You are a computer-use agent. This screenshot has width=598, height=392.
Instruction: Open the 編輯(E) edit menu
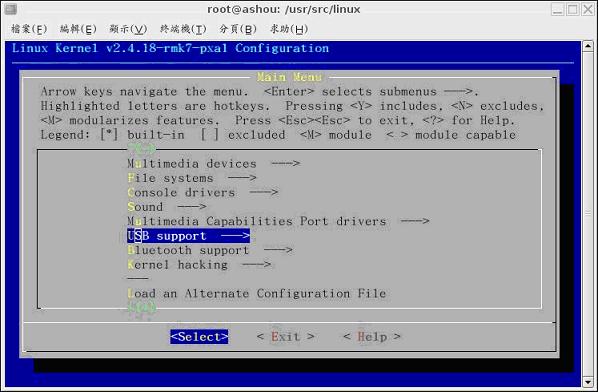78,29
